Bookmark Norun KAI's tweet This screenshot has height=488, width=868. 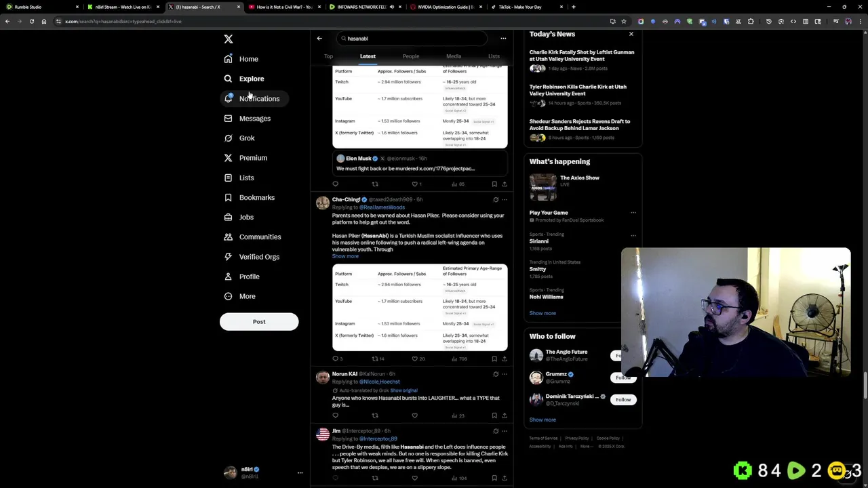(494, 415)
